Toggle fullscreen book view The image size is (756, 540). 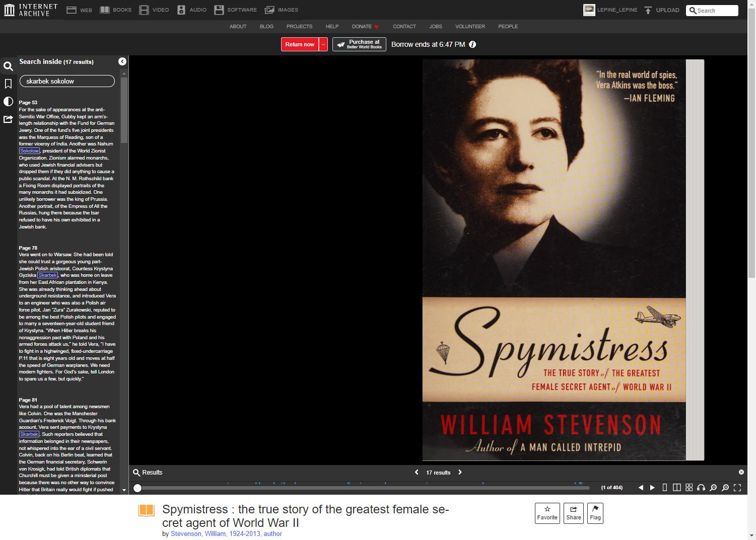coord(737,488)
